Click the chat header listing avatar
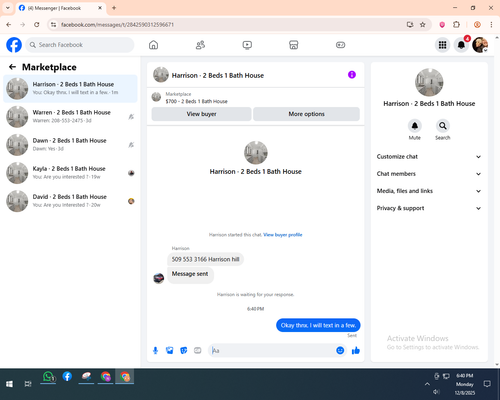 click(x=161, y=75)
